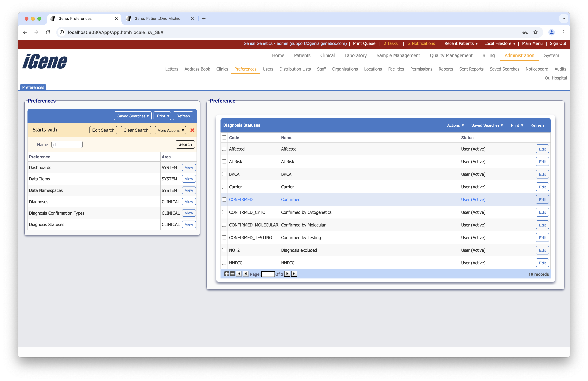Image resolution: width=588 pixels, height=381 pixels.
Task: Open the Recent Patients dropdown menu
Action: pyautogui.click(x=461, y=44)
